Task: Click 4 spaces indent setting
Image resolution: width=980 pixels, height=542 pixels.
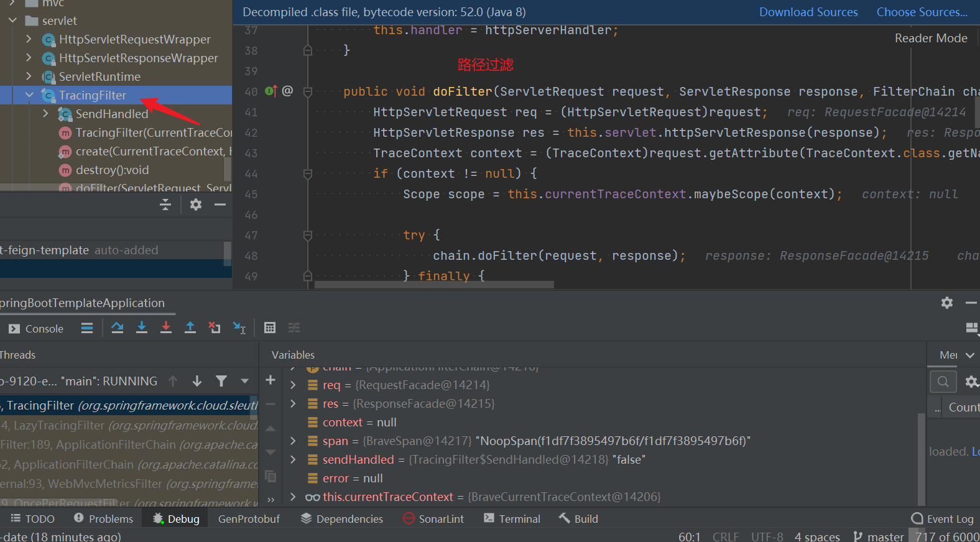Action: (817, 536)
